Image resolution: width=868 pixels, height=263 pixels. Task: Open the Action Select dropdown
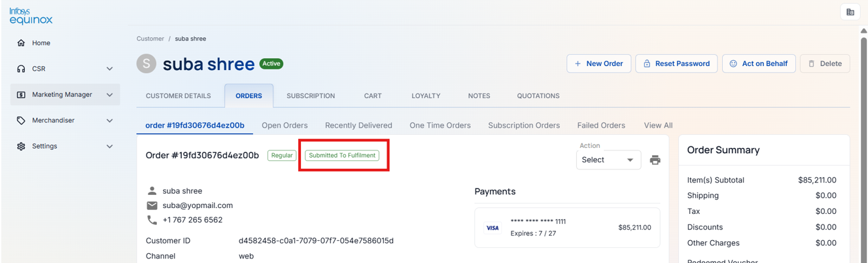[x=608, y=160]
